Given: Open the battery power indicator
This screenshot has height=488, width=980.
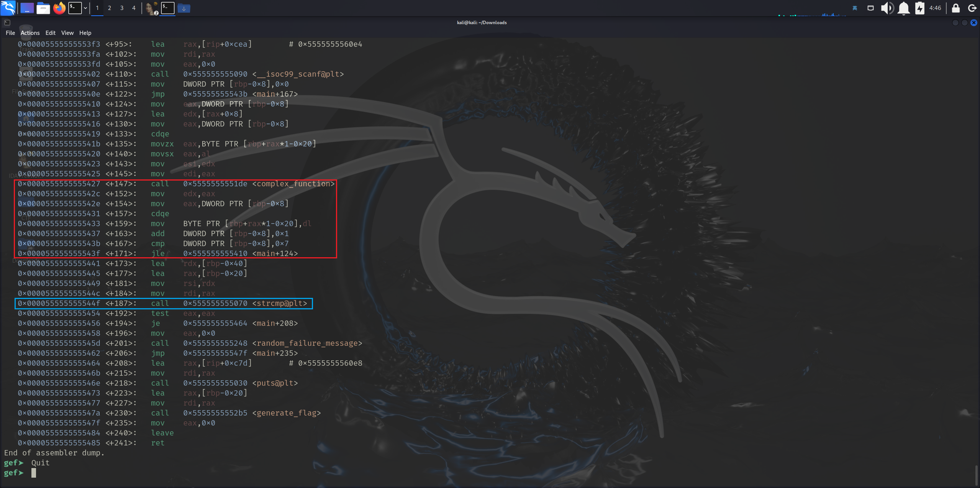Looking at the screenshot, I should [920, 8].
